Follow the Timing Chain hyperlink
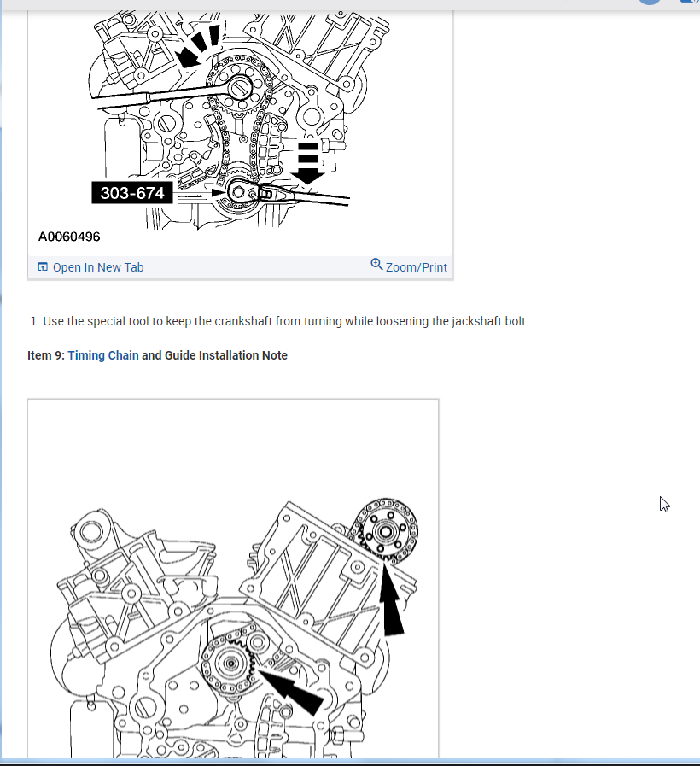The height and width of the screenshot is (766, 700). pos(103,355)
